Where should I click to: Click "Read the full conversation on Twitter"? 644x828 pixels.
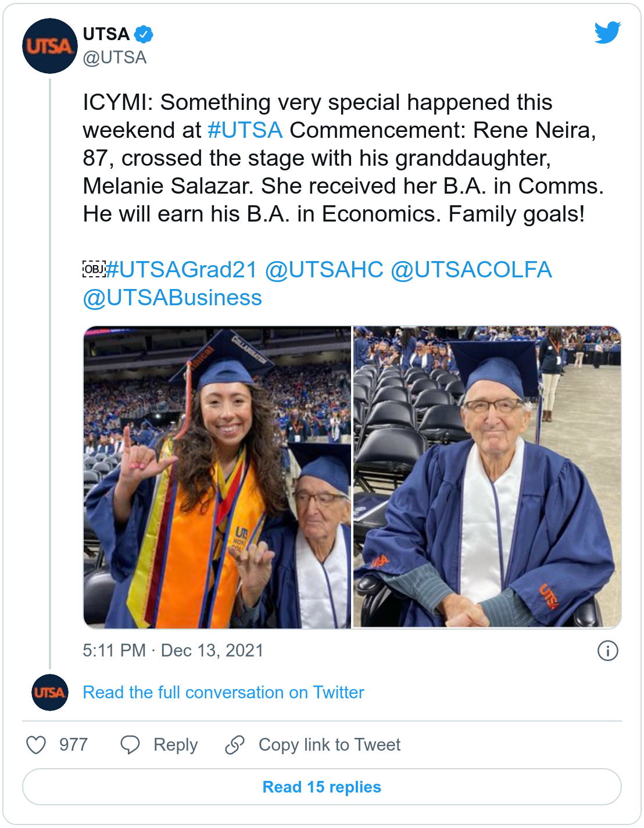point(223,693)
